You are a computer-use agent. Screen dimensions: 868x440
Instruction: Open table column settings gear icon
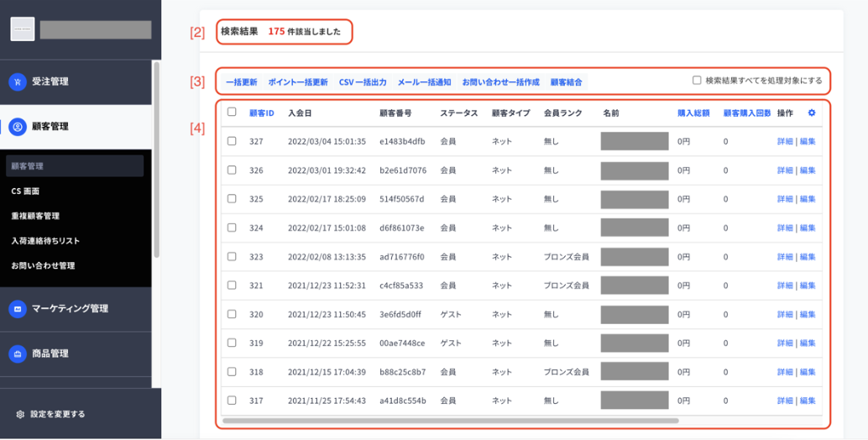tap(812, 113)
